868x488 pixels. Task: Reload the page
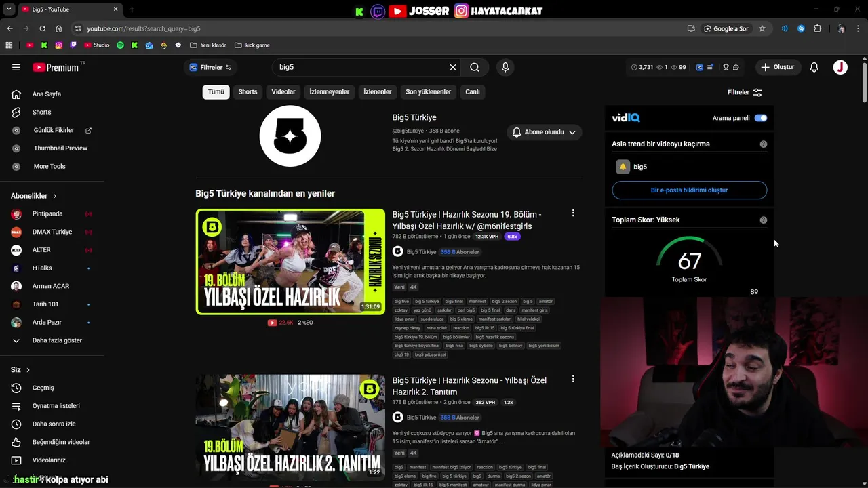point(42,28)
